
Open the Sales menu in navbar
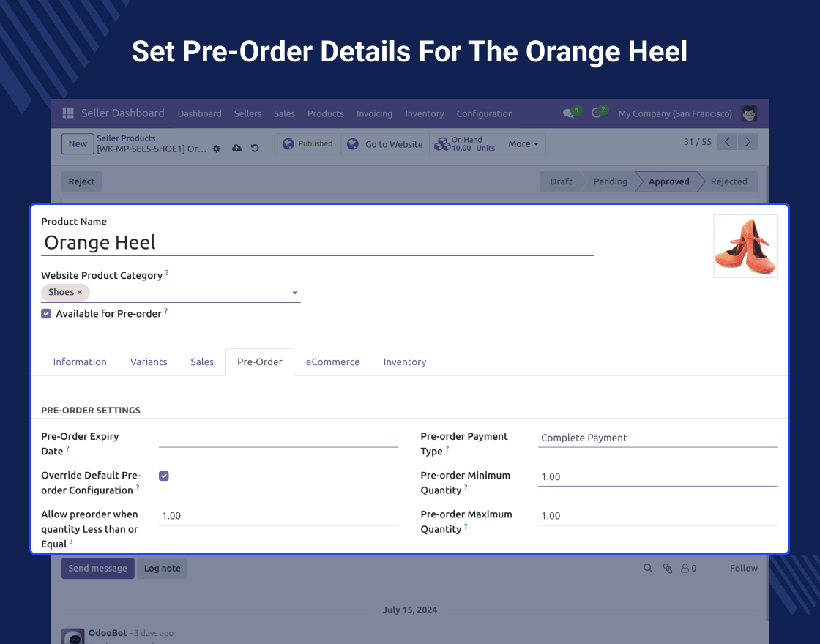coord(284,113)
